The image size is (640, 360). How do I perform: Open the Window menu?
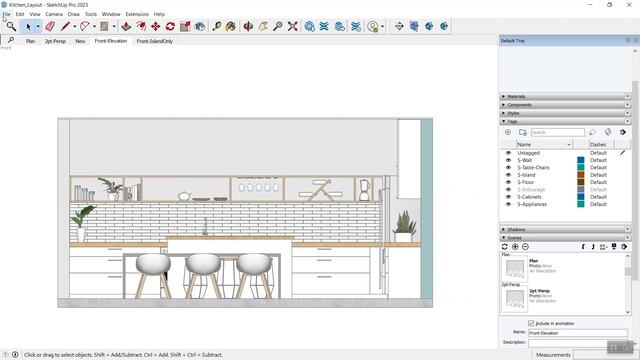pos(111,14)
